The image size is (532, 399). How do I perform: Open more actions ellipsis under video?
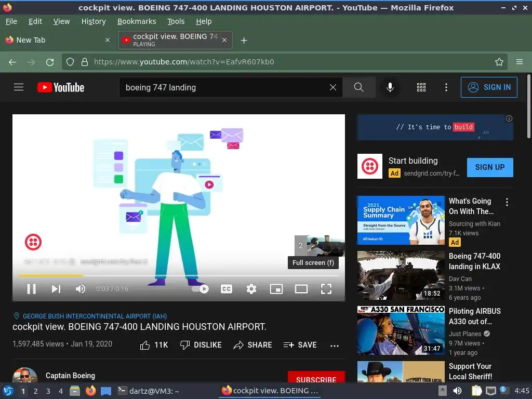coord(335,345)
